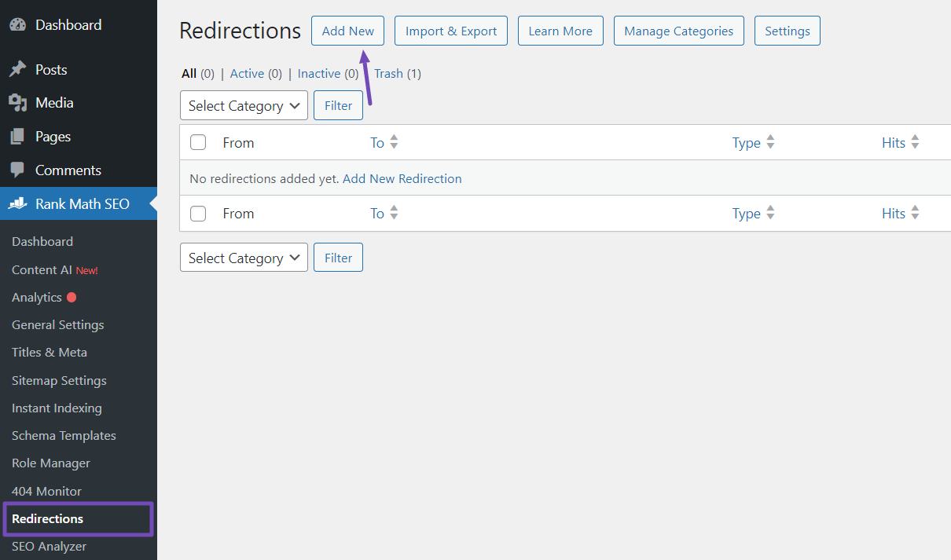Open Redirections submenu item
Screen dimensions: 951x560
click(47, 519)
